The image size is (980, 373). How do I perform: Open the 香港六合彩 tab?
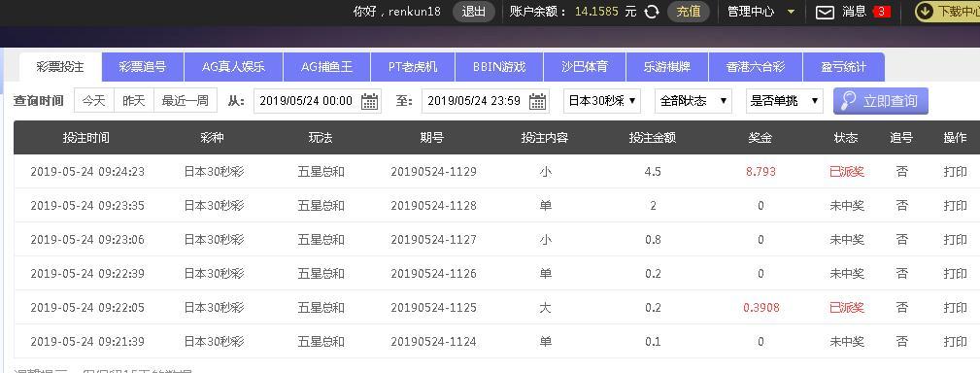point(756,67)
